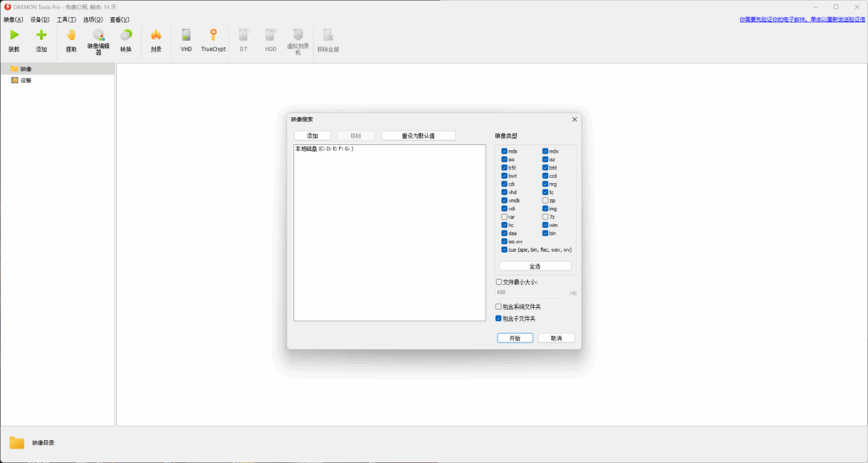868x463 pixels.
Task: Click the 重设为默认值 button
Action: click(419, 136)
